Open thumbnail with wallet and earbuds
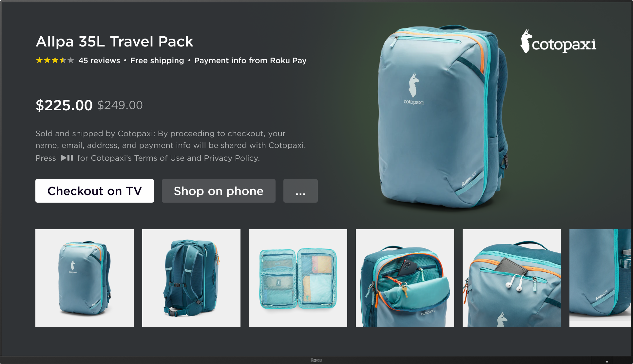 (512, 278)
